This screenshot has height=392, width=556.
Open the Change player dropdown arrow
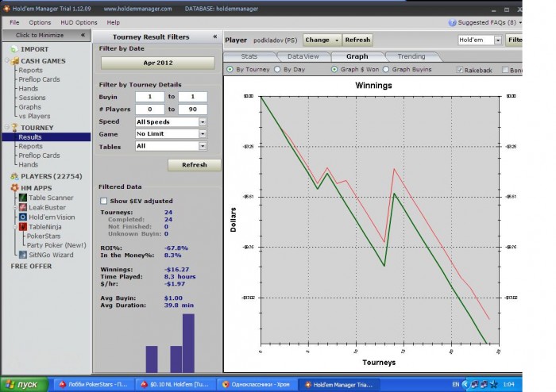pyautogui.click(x=337, y=40)
